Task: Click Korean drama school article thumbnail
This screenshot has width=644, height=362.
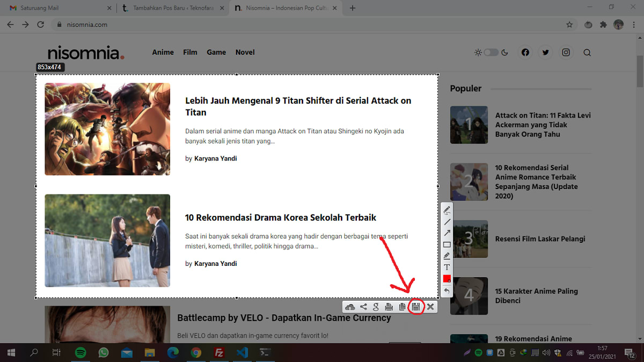Action: [x=107, y=241]
